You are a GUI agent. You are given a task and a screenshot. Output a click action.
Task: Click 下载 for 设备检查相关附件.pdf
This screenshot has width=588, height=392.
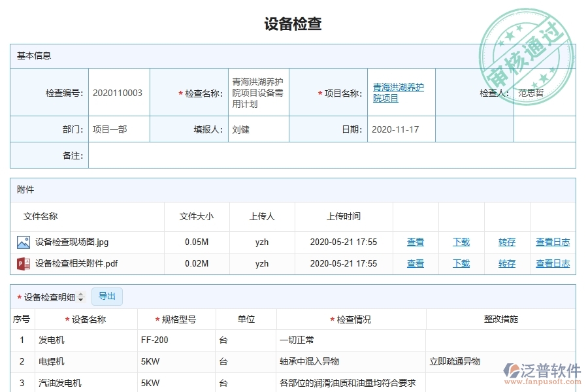click(x=461, y=263)
